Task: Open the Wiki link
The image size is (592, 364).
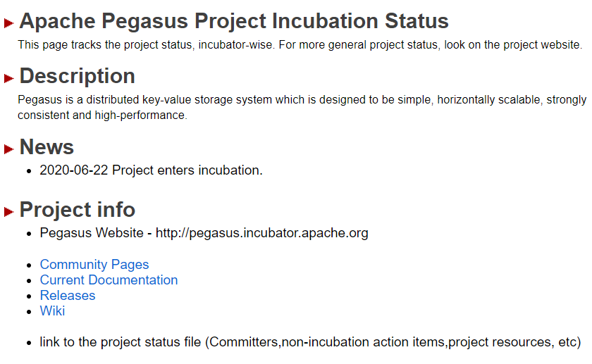Action: pyautogui.click(x=52, y=311)
